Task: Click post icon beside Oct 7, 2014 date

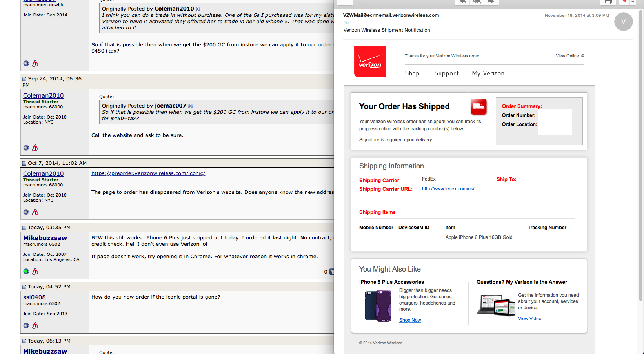Action: pos(24,164)
